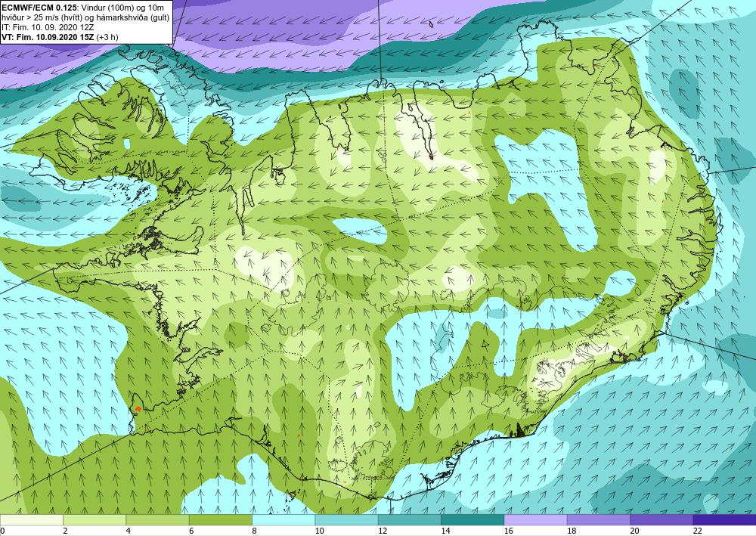
Task: Click the legend scale label '6'
Action: click(x=191, y=531)
